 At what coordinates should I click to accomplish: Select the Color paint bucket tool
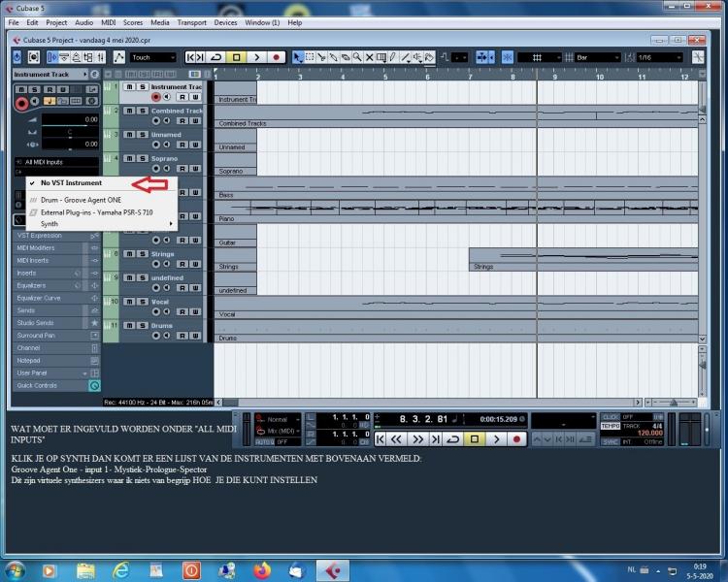tap(429, 57)
